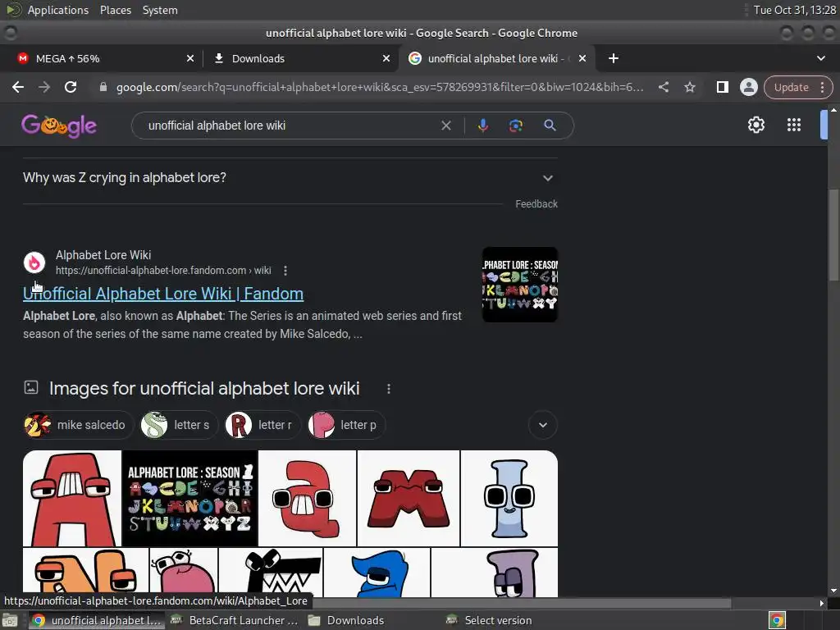Open the dark red letter M image
The height and width of the screenshot is (630, 840).
pos(409,498)
